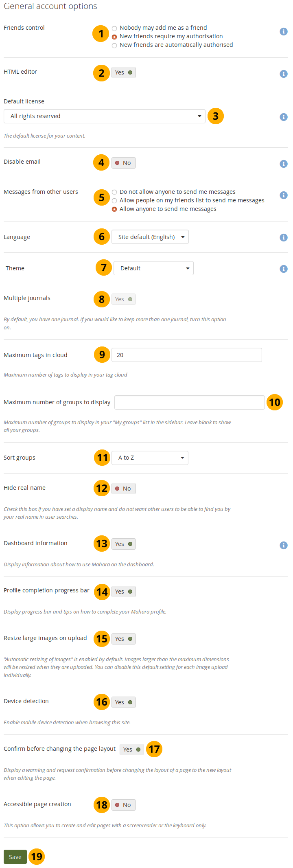Select 'Nobody may add me as a friend'
The height and width of the screenshot is (868, 293).
click(114, 28)
